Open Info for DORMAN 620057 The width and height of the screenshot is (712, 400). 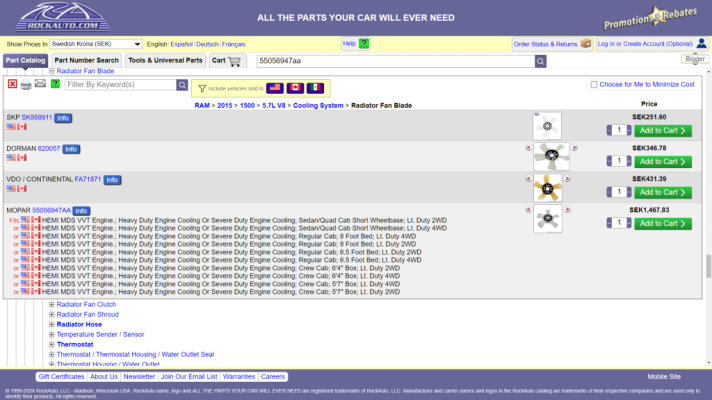71,149
